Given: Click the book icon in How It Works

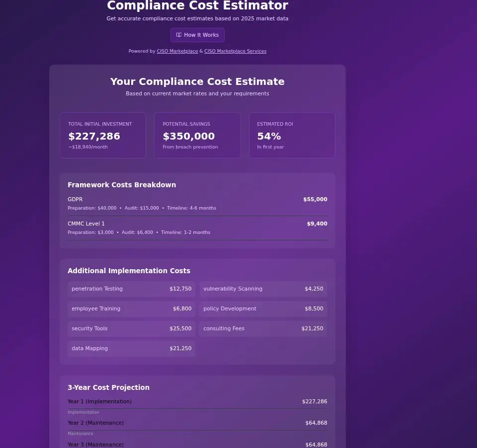Looking at the screenshot, I should point(179,35).
